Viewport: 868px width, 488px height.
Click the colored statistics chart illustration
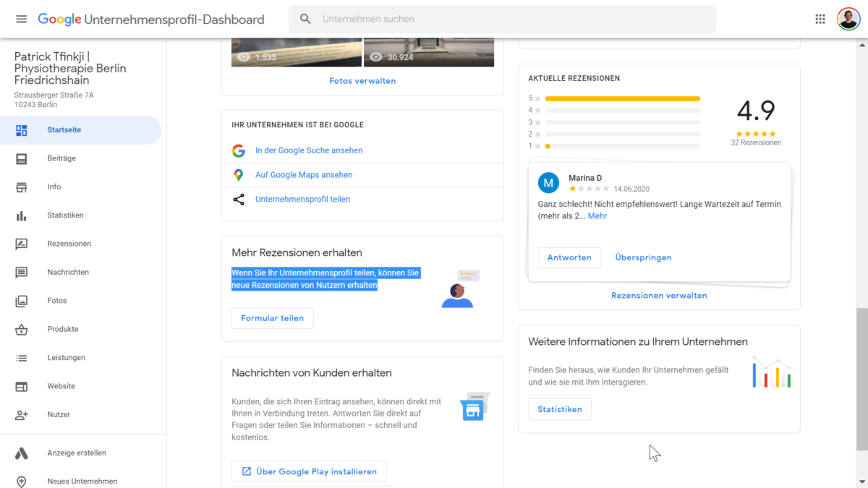pyautogui.click(x=772, y=372)
